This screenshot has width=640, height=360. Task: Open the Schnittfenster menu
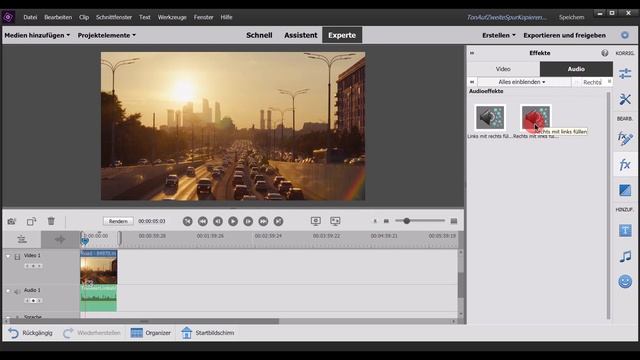click(114, 17)
